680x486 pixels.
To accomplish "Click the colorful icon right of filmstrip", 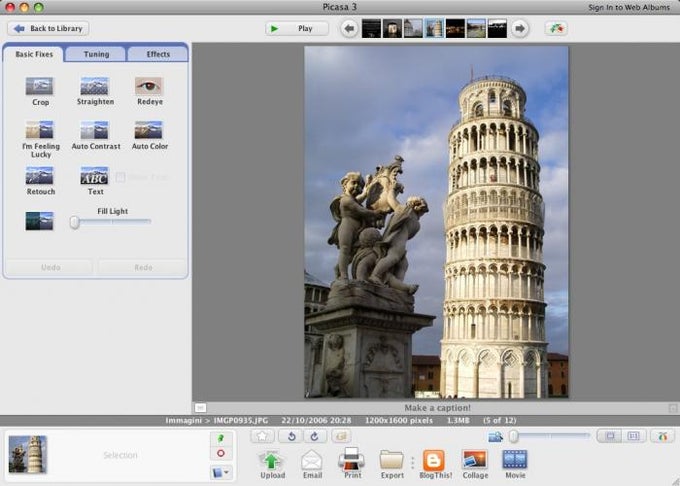I will click(x=556, y=29).
